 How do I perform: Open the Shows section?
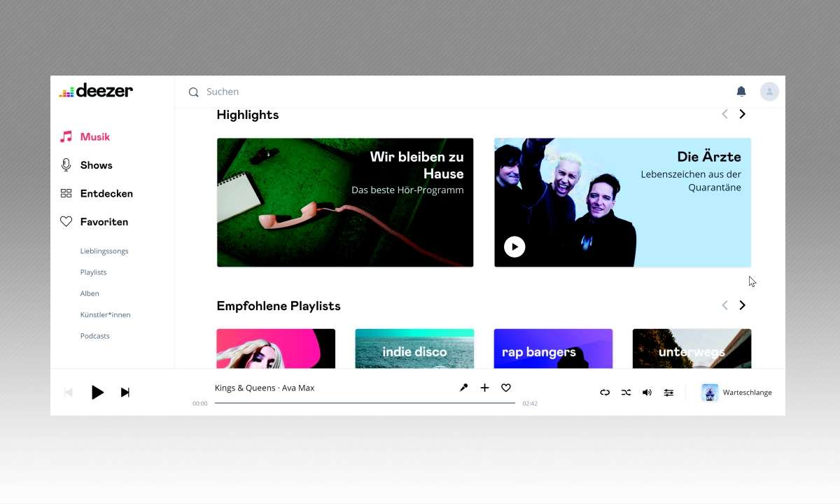(x=97, y=165)
